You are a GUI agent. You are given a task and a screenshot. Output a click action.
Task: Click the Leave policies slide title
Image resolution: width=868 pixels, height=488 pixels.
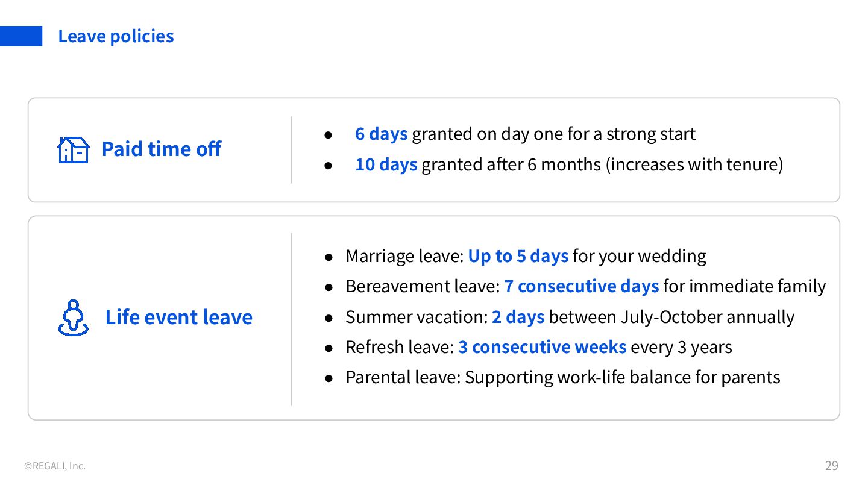click(x=116, y=36)
